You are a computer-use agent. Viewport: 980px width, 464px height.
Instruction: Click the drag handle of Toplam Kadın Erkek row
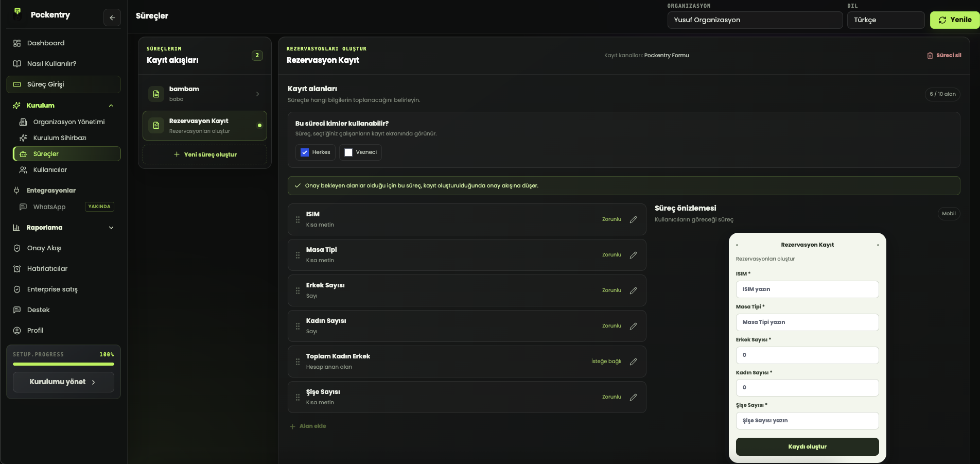point(297,362)
